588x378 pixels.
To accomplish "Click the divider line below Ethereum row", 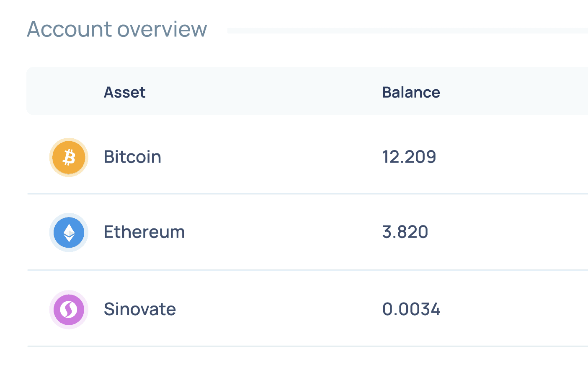I will click(307, 270).
